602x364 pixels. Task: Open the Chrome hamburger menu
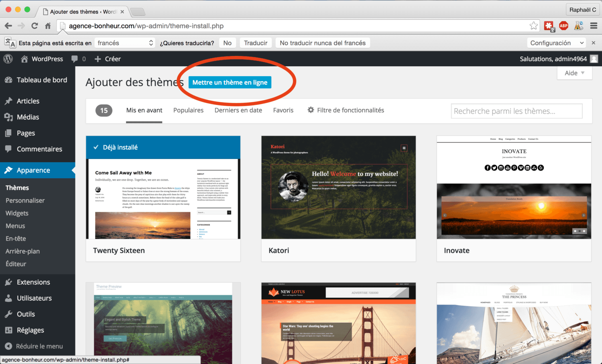coord(594,26)
